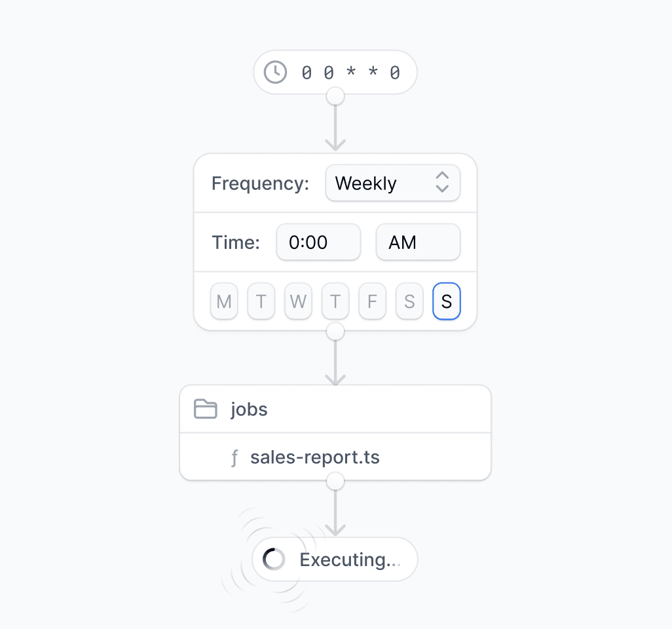Click the connector dot below weekday row
Image resolution: width=672 pixels, height=629 pixels.
click(335, 332)
